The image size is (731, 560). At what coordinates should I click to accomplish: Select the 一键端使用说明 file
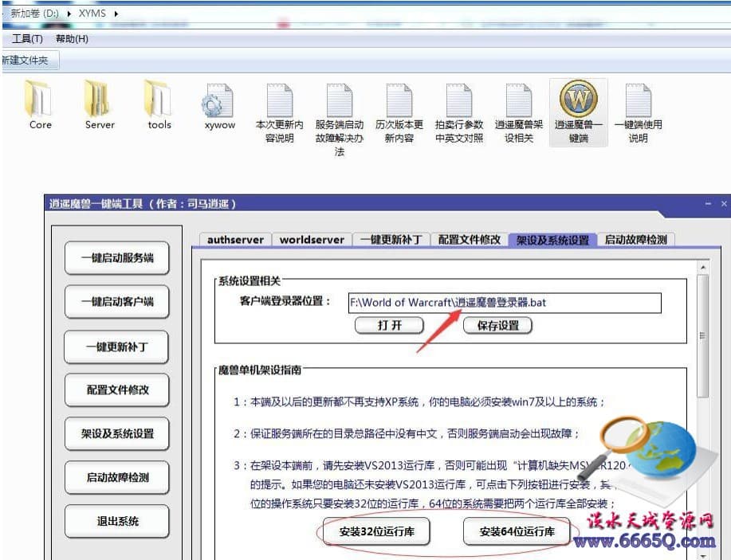click(638, 112)
